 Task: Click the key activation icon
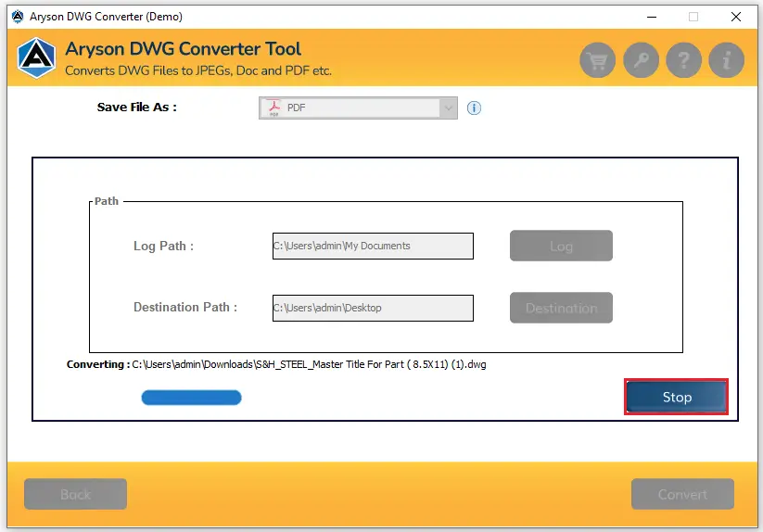coord(641,60)
